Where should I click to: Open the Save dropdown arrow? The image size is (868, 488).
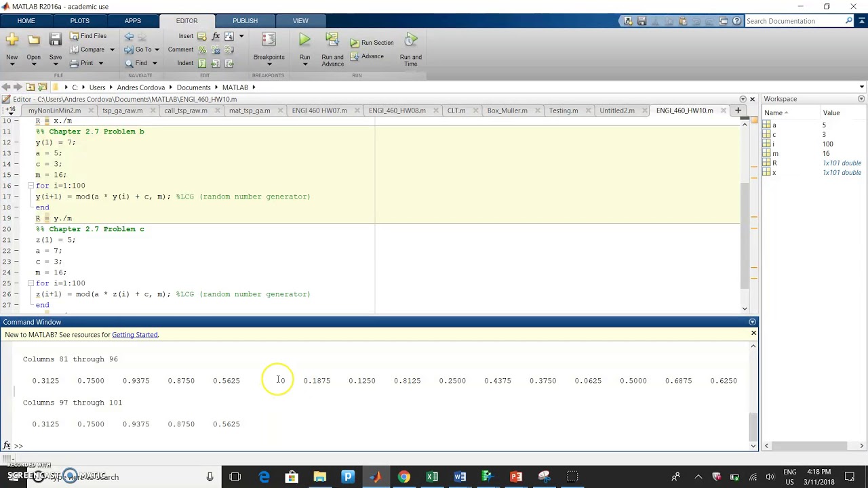point(55,64)
